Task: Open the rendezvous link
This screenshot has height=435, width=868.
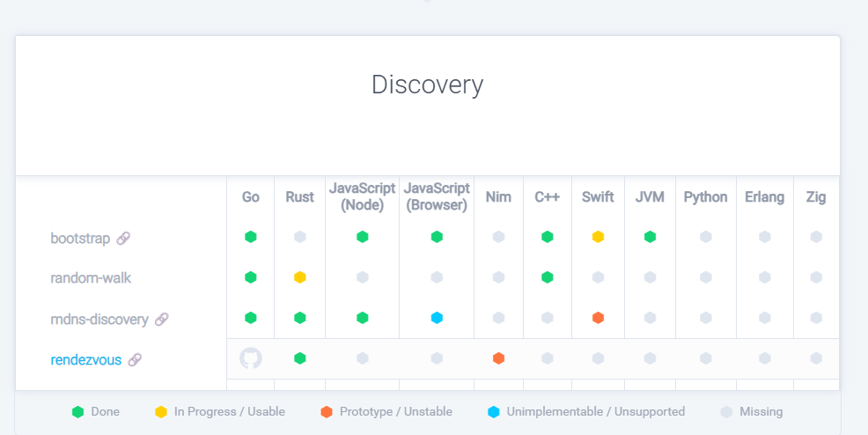Action: 86,359
